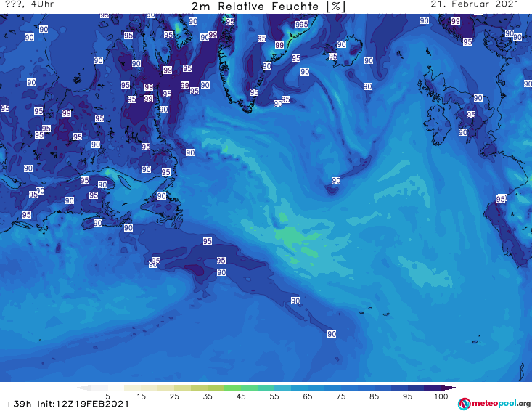Click the legend value '85'
Image resolution: width=532 pixels, height=411 pixels.
pos(374,396)
